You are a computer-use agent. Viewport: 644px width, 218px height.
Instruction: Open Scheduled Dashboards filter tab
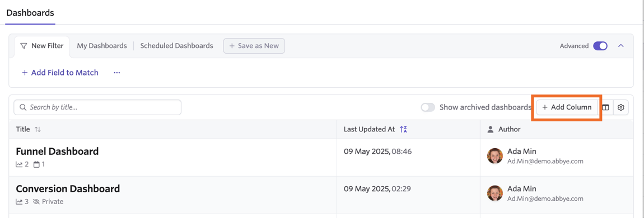[176, 46]
